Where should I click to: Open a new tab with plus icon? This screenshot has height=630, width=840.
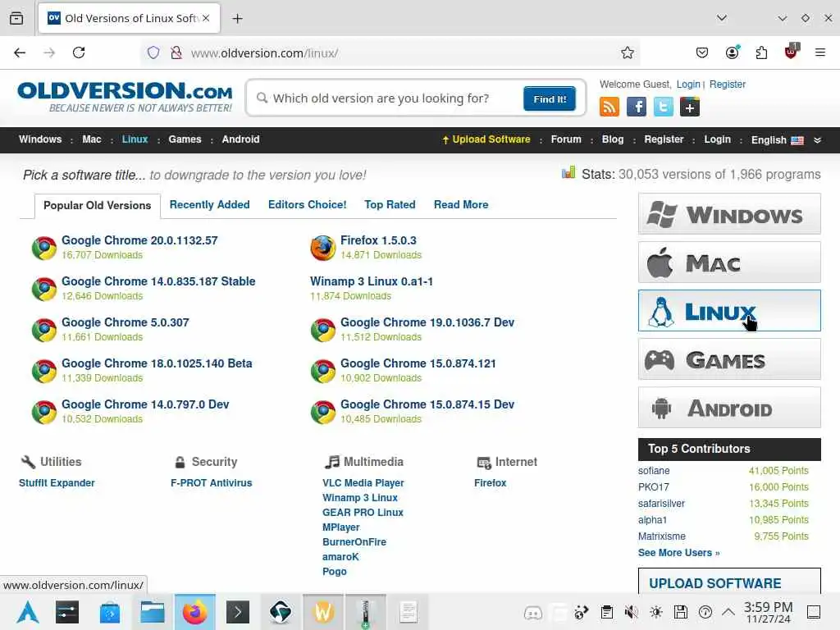(237, 19)
